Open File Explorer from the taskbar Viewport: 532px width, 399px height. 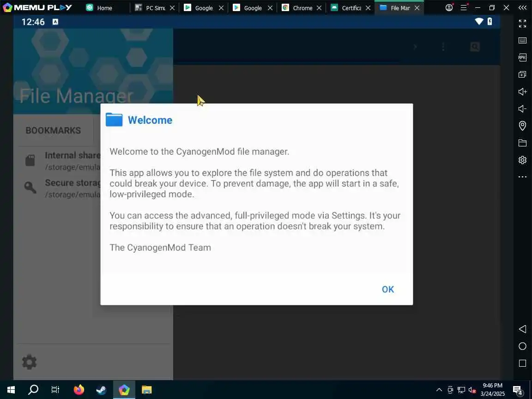(x=146, y=390)
